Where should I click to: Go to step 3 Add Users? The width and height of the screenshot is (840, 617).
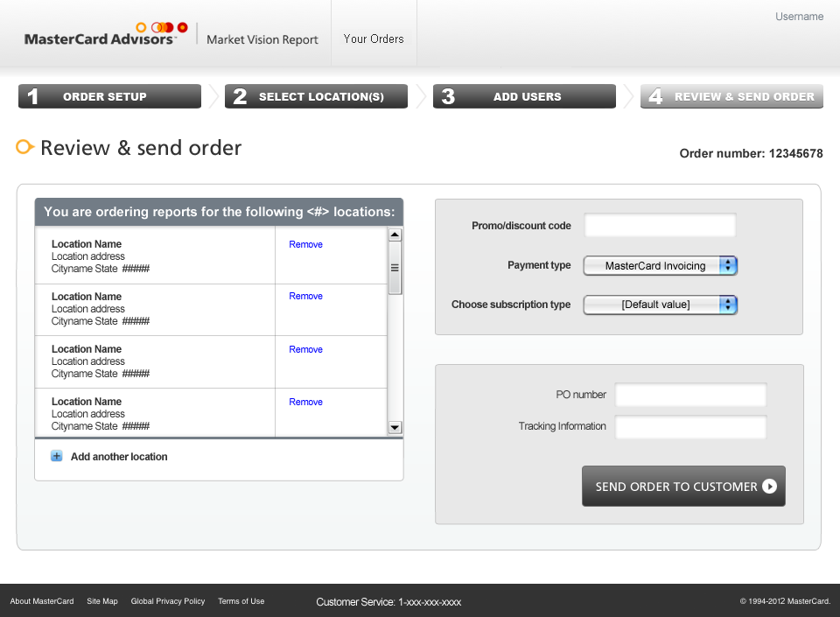coord(524,96)
